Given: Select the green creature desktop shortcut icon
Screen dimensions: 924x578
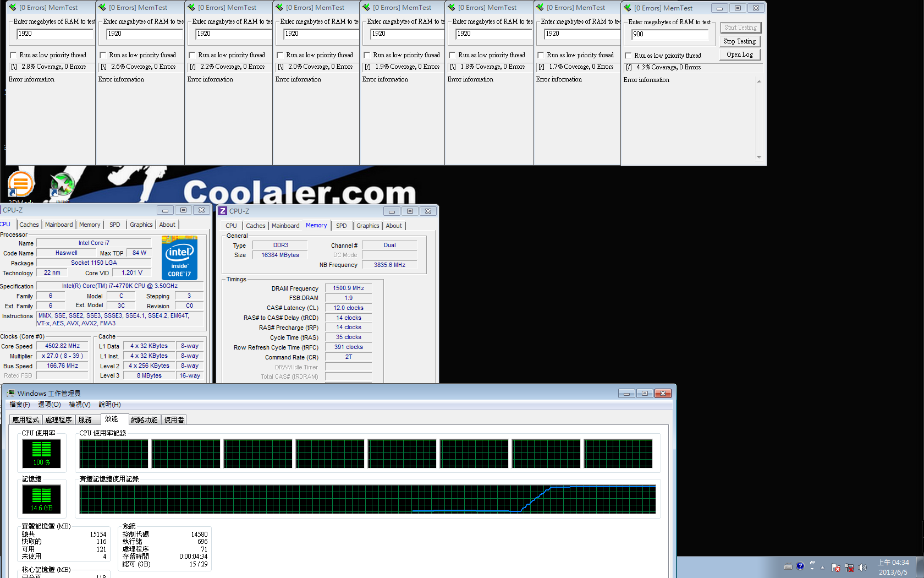Looking at the screenshot, I should (62, 184).
